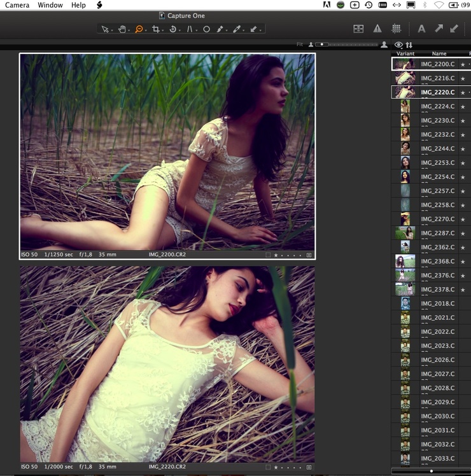Open the scripts menu bar icon
Viewport: 471px width, 476px height.
(99, 5)
